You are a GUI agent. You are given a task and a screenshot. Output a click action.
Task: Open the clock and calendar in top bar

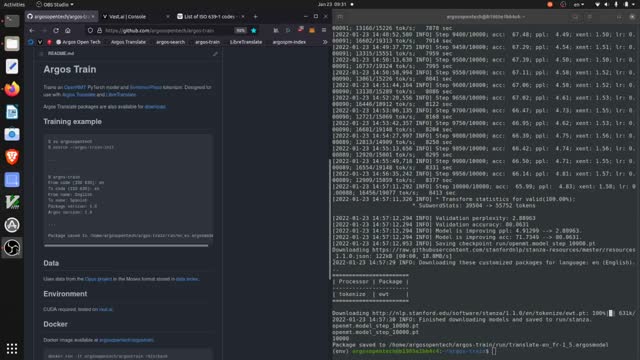pos(336,4)
